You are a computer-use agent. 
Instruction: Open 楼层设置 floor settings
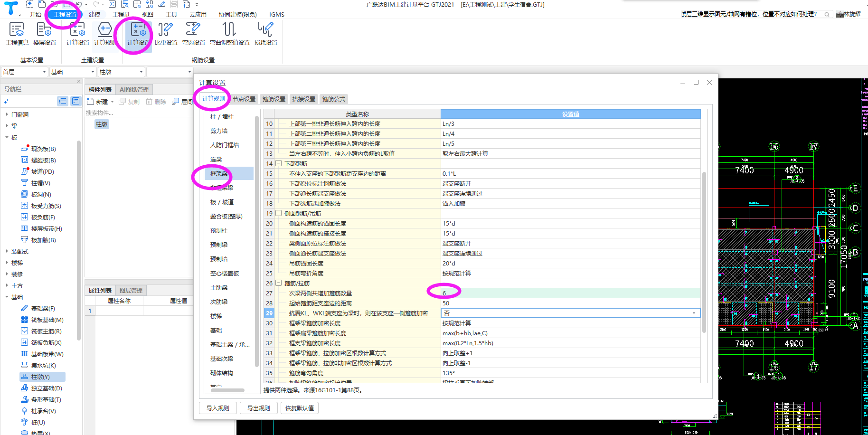click(x=45, y=33)
